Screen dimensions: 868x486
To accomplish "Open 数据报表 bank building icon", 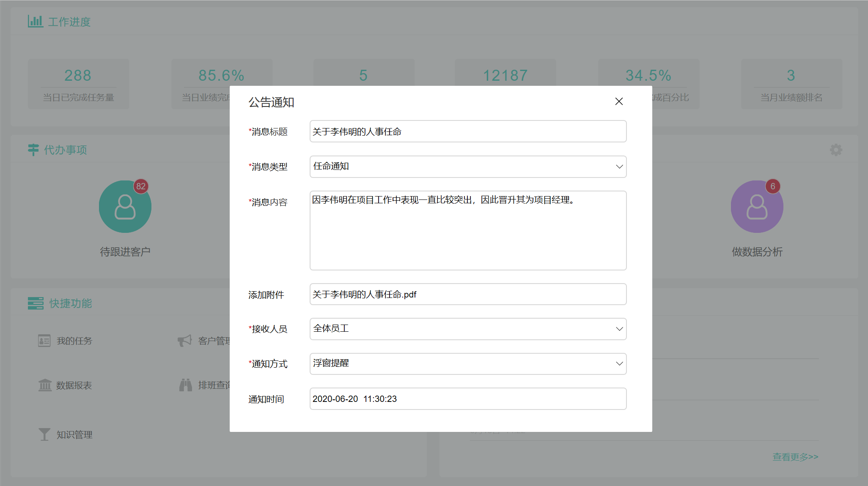I will point(45,385).
